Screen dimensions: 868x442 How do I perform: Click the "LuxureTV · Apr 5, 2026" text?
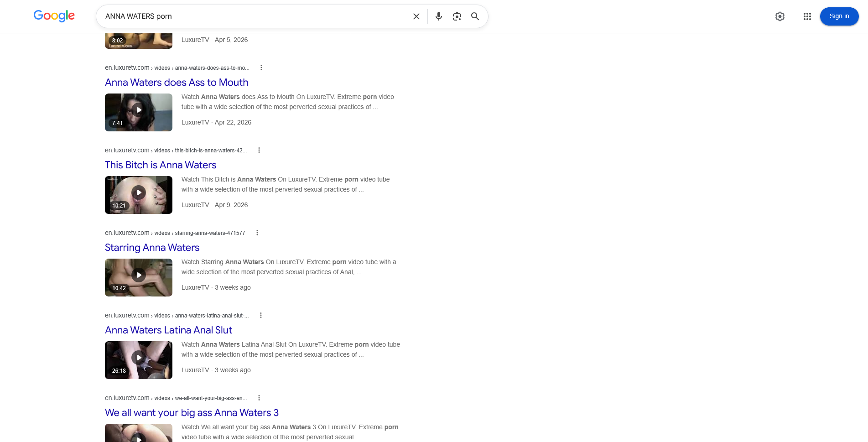[215, 40]
